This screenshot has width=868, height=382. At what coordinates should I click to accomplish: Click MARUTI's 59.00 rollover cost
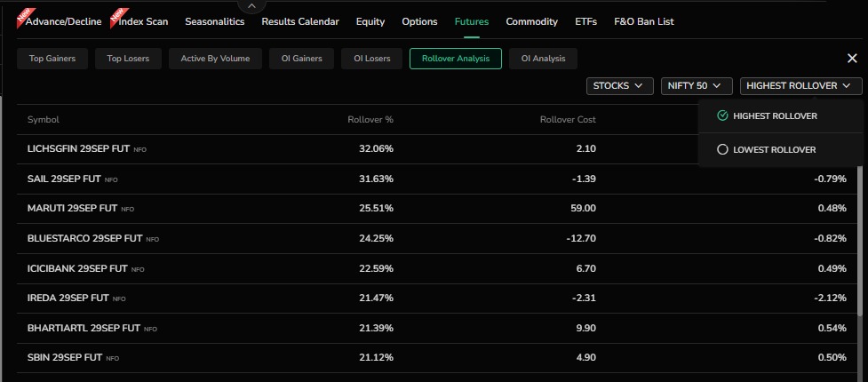point(583,209)
